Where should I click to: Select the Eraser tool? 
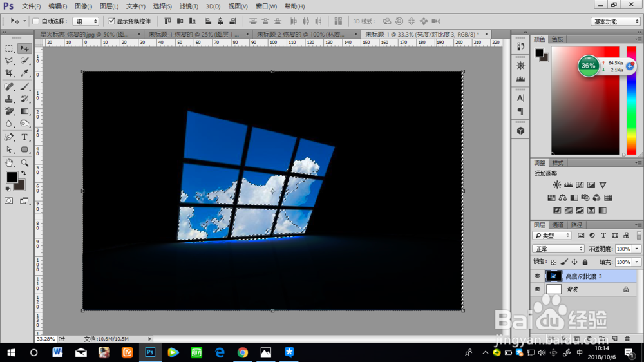point(9,111)
